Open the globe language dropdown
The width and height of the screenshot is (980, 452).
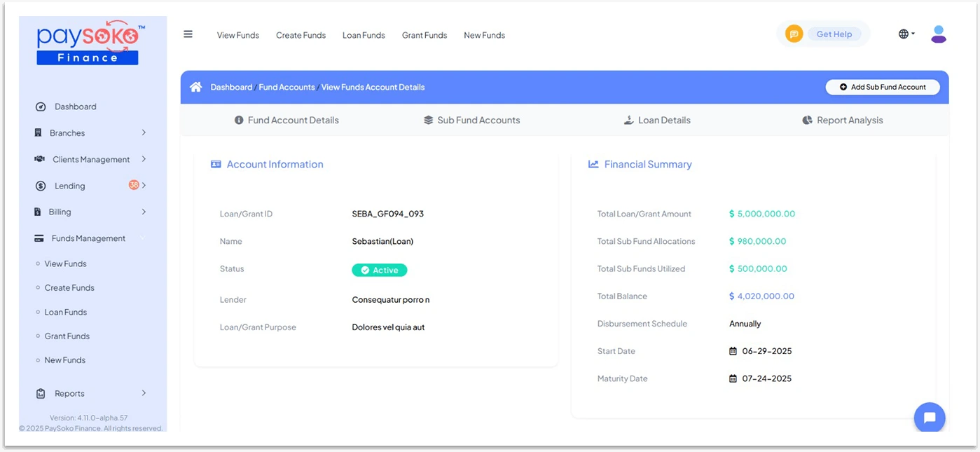coord(906,34)
